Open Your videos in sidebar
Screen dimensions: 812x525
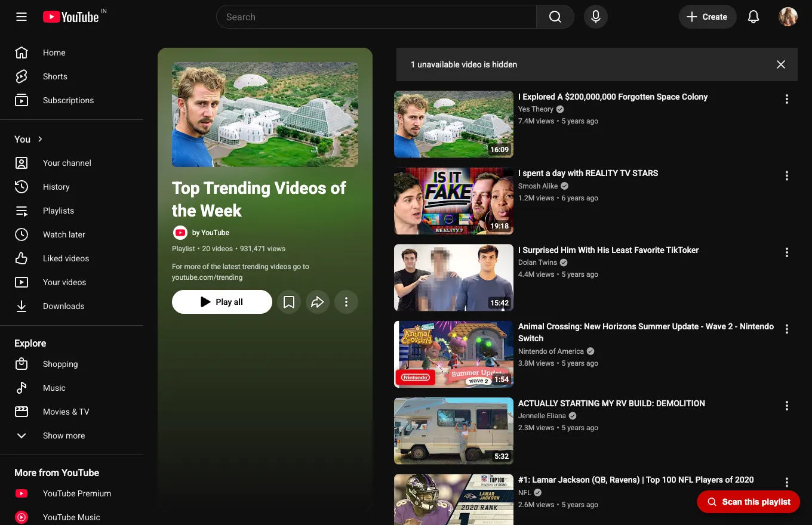(72, 282)
